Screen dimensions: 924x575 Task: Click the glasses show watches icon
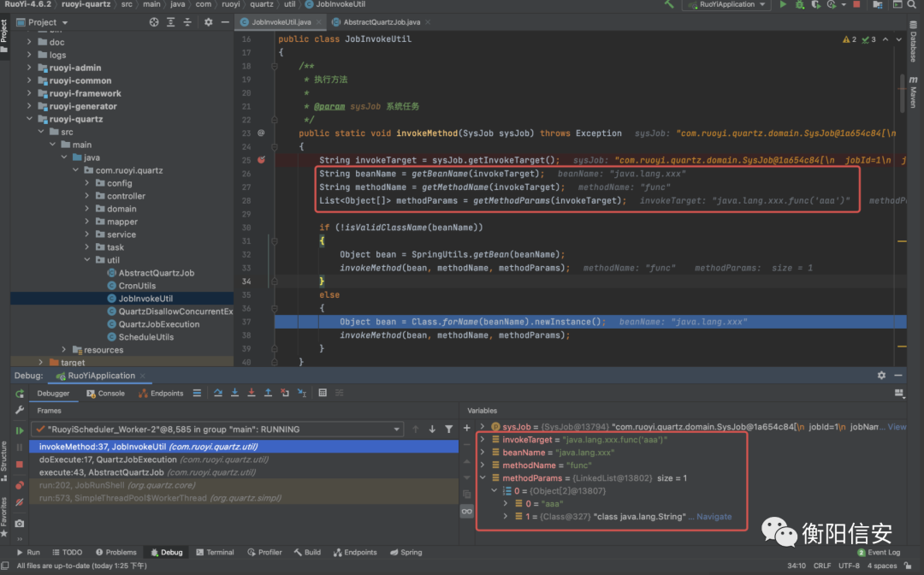coord(467,512)
